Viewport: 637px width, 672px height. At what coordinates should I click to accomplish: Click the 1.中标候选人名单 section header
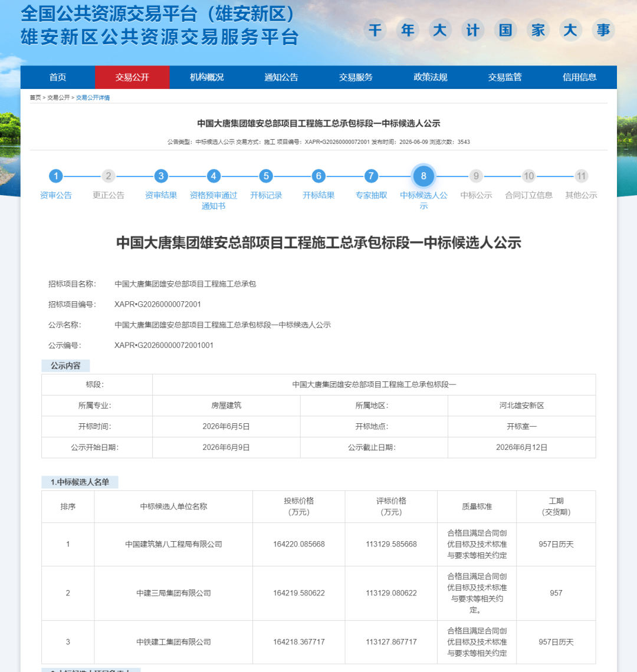coord(80,482)
